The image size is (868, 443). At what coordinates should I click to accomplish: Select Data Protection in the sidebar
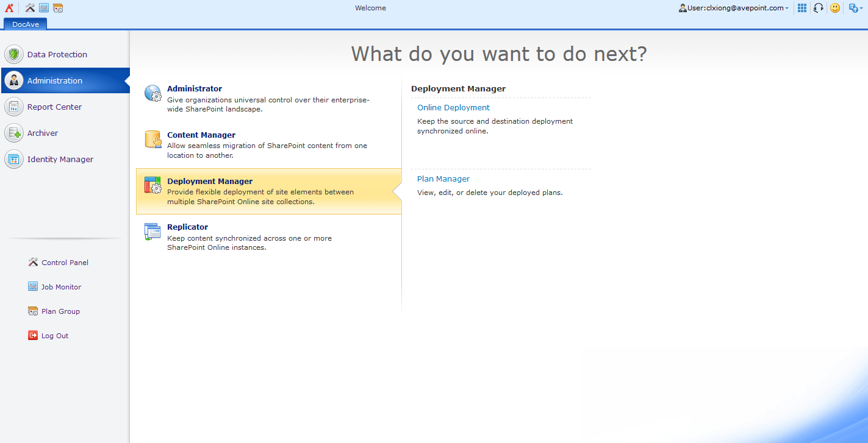click(65, 54)
